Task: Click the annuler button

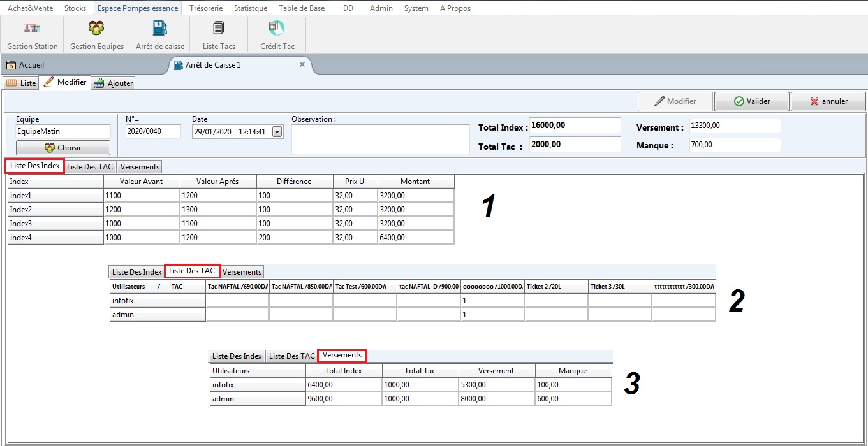Action: click(828, 101)
